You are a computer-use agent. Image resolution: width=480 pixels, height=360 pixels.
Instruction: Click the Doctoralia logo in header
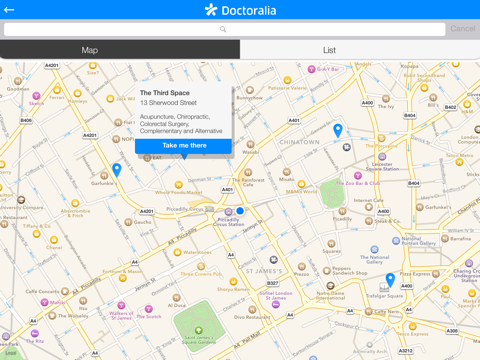240,10
